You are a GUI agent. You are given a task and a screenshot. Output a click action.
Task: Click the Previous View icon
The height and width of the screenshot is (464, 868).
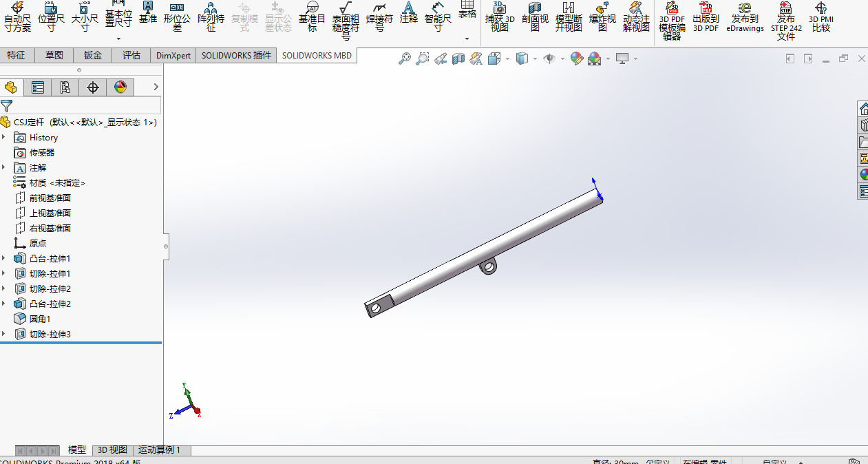pos(441,59)
